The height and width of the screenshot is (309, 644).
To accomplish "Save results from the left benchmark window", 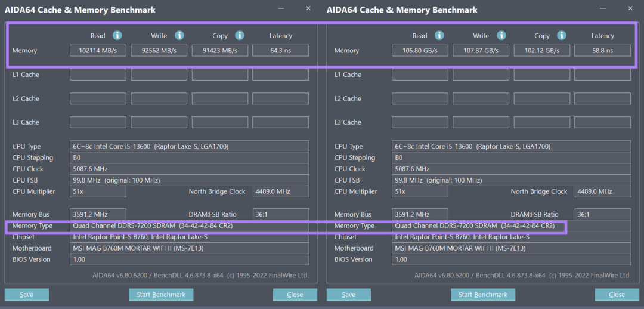I will click(x=27, y=295).
